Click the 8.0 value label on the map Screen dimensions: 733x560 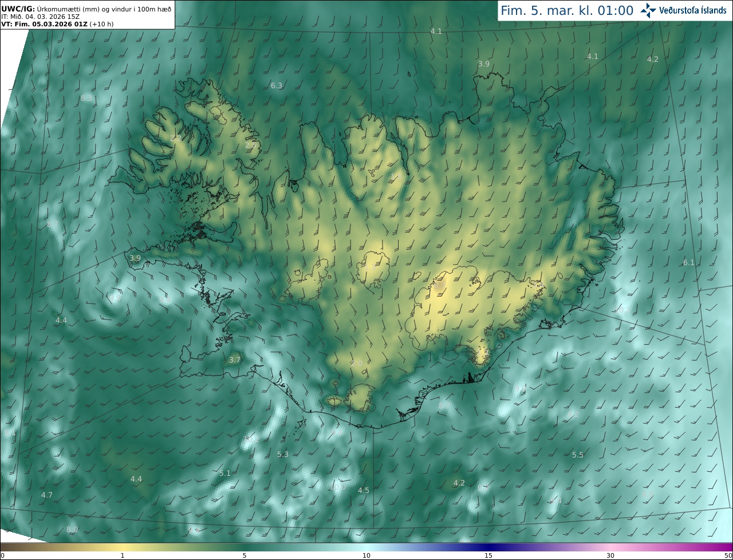[72, 529]
